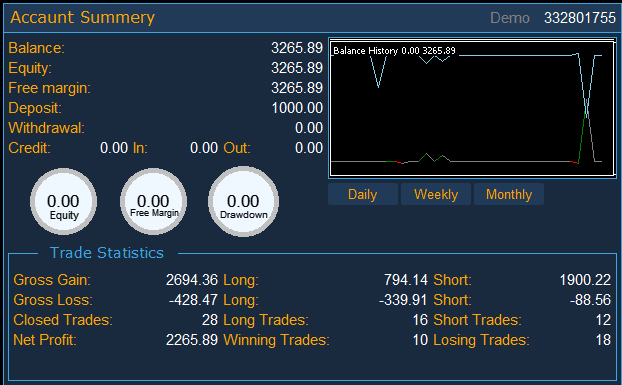Click the Free Margin gauge circle
Screen dimensions: 622x385
click(154, 202)
